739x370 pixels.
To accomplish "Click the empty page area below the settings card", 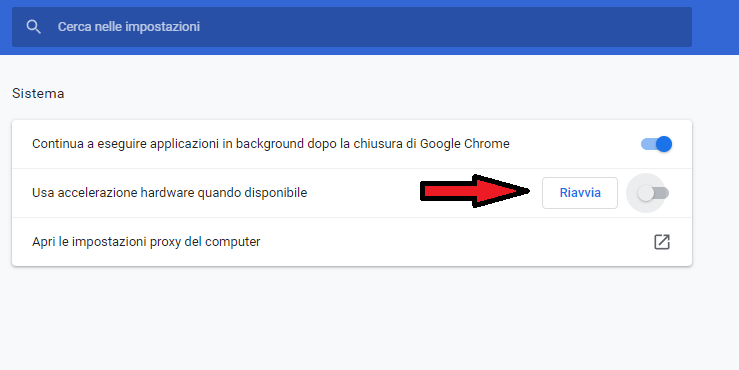I will (352, 318).
